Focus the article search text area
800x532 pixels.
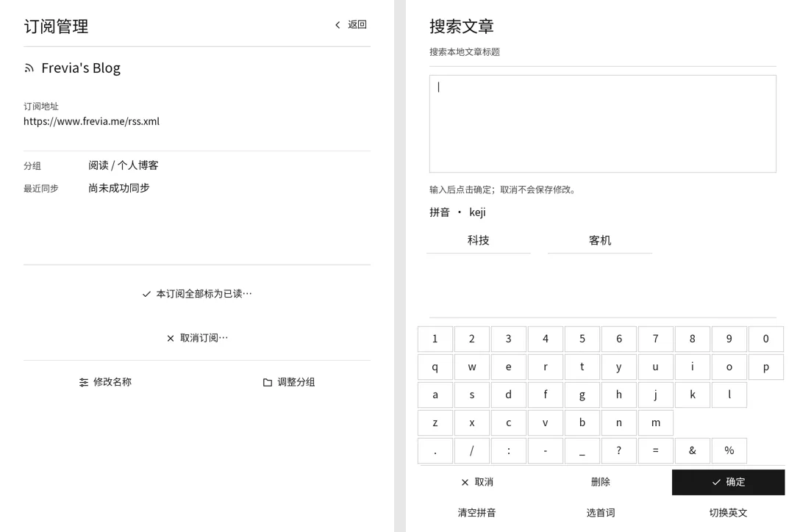point(602,124)
